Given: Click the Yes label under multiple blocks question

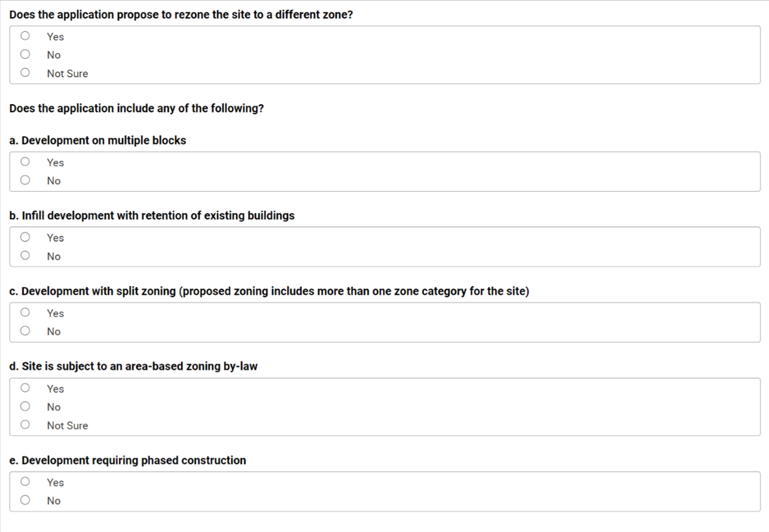Looking at the screenshot, I should point(55,162).
